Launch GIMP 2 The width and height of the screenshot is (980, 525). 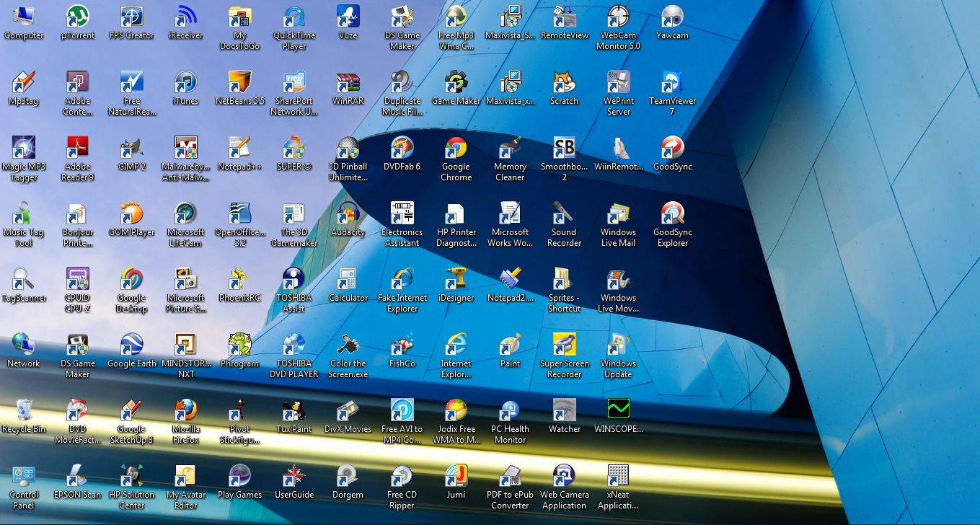[x=131, y=150]
